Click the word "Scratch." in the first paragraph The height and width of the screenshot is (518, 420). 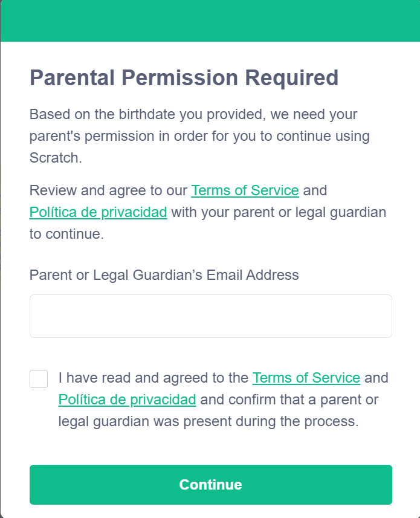54,158
